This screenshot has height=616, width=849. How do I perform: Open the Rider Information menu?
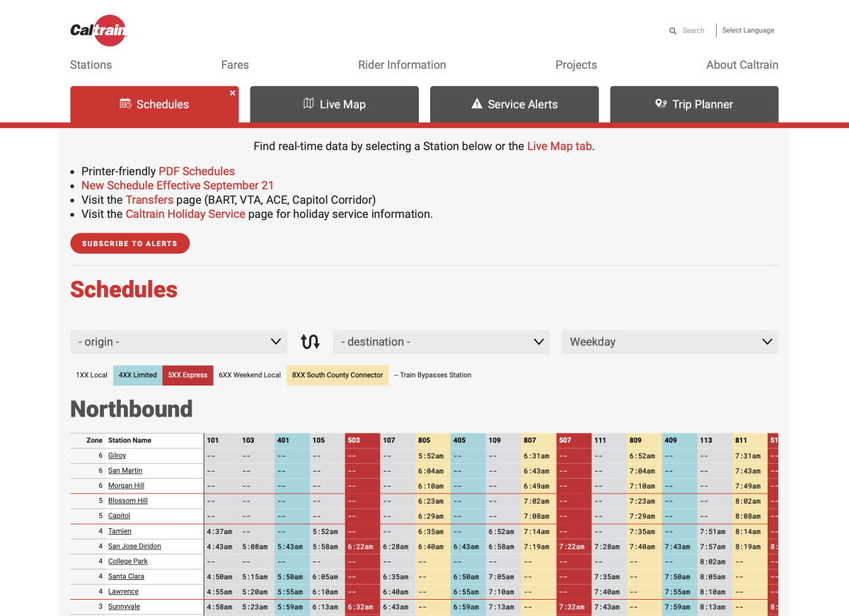402,64
